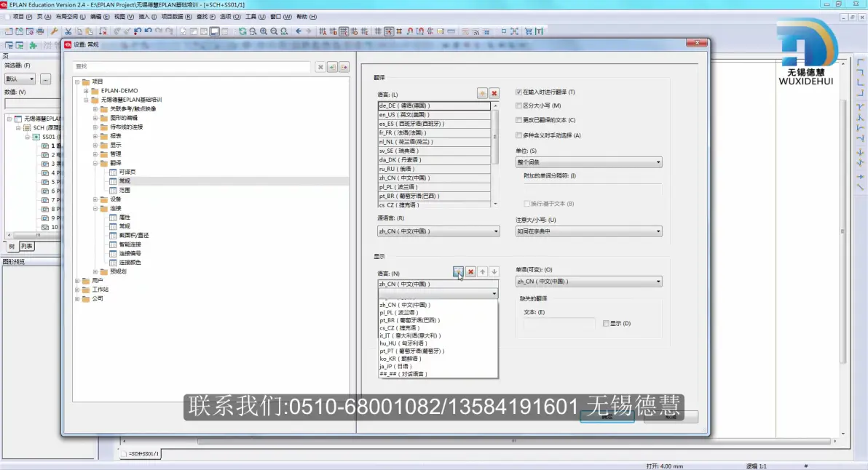Collapse the 翻译 folder in settings tree
Image resolution: width=868 pixels, height=470 pixels.
(x=95, y=163)
